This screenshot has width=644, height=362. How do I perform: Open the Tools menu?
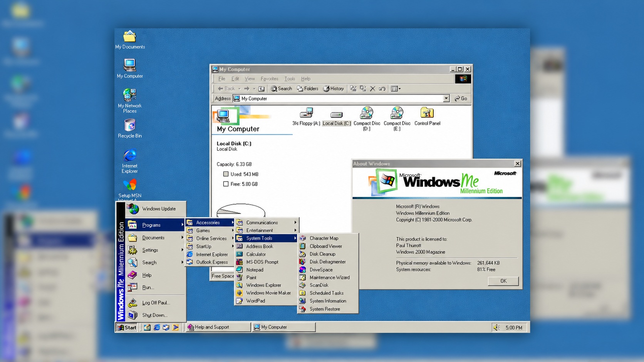coord(290,79)
